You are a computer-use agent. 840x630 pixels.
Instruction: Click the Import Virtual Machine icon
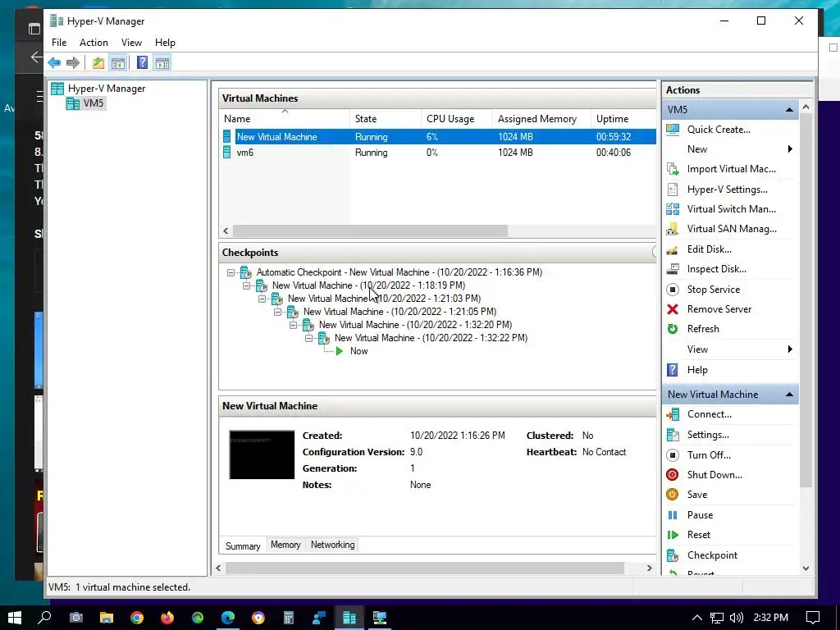(x=673, y=169)
